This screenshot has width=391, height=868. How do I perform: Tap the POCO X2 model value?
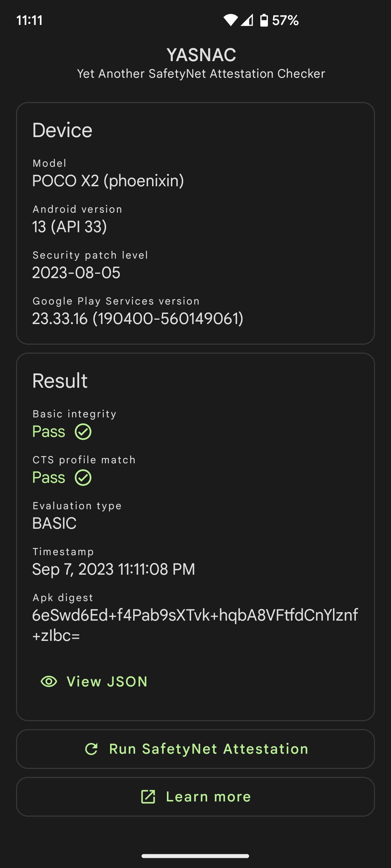(108, 180)
